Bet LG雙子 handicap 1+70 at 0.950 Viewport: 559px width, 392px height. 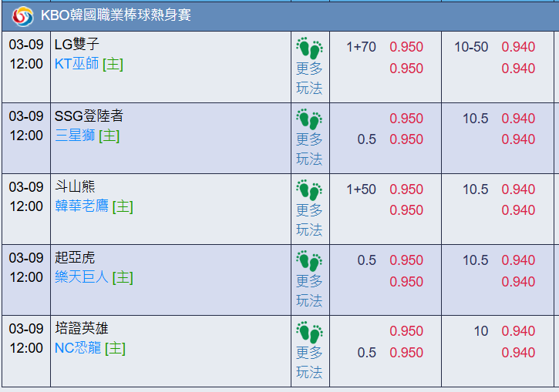[406, 47]
